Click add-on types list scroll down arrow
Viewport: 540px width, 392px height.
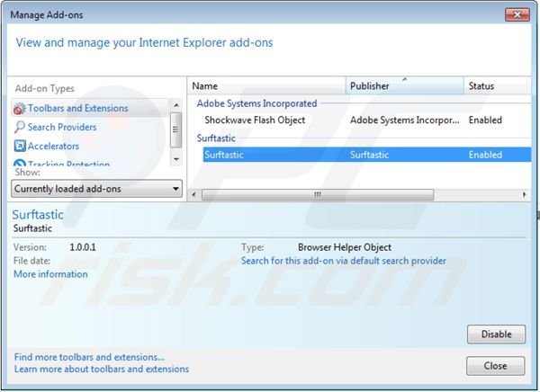176,159
